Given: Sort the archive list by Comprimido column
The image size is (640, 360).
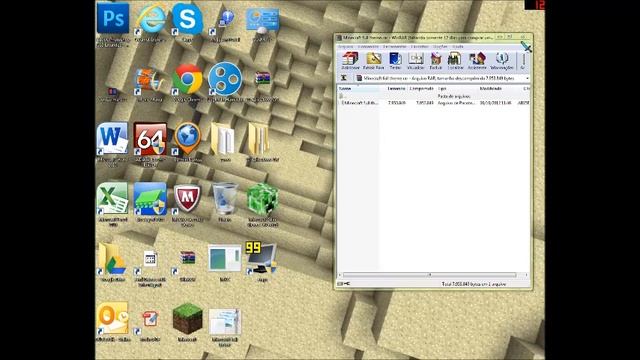Looking at the screenshot, I should click(x=422, y=88).
